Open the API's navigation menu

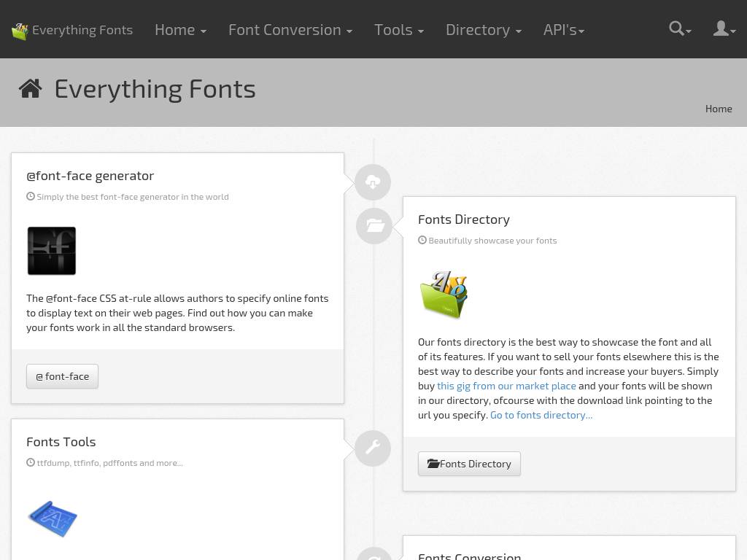pyautogui.click(x=563, y=30)
